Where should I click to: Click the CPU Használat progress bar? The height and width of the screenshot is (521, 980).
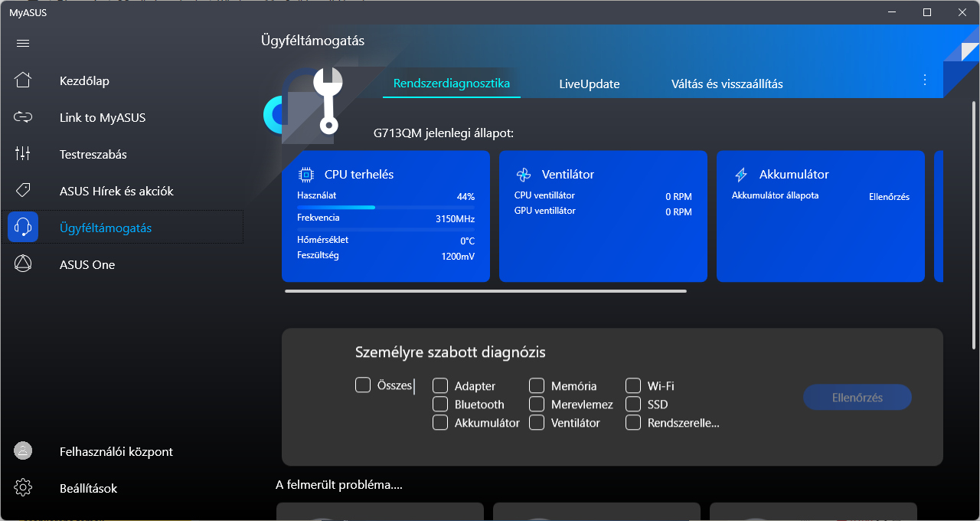(386, 207)
